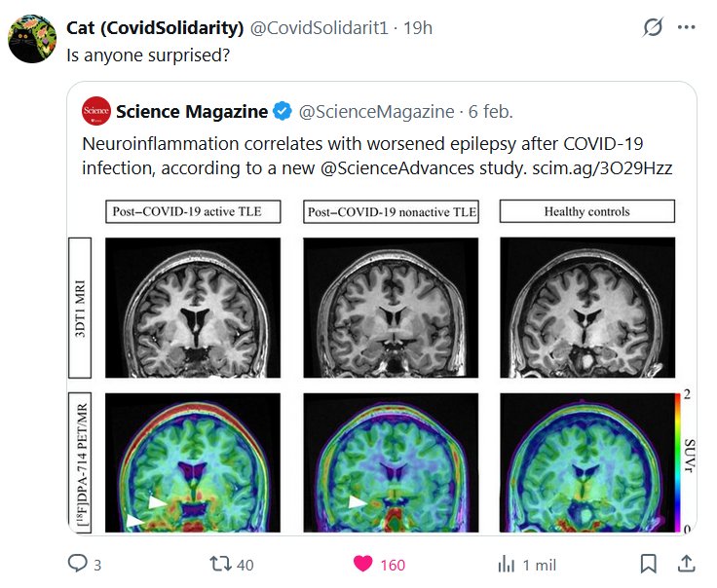Open the share upload icon
Image resolution: width=717 pixels, height=588 pixels.
(686, 564)
